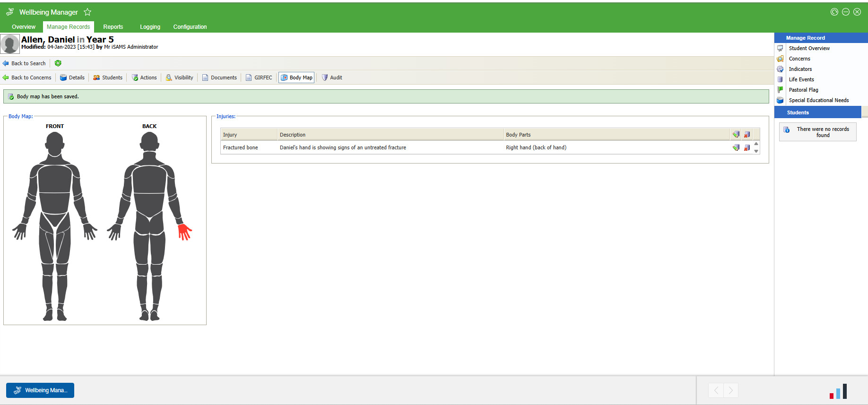Open the Configuration menu

pos(190,27)
